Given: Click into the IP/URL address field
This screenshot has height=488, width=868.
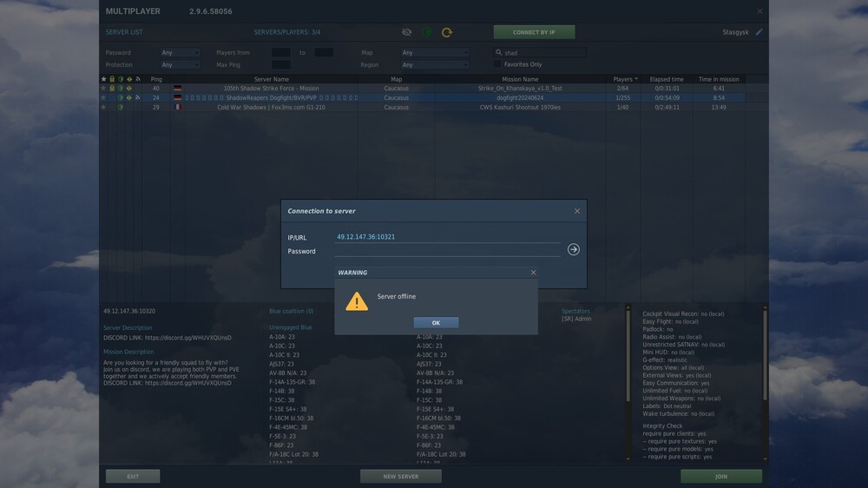Looking at the screenshot, I should (447, 236).
